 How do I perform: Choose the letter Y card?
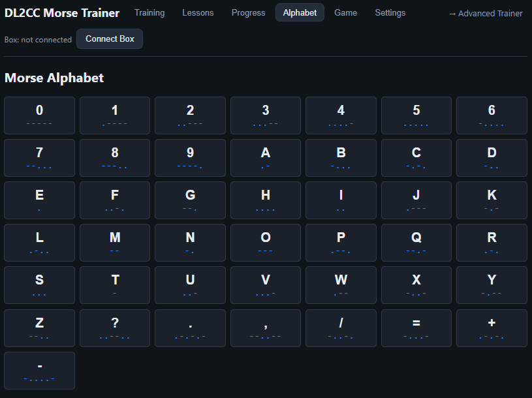[492, 284]
